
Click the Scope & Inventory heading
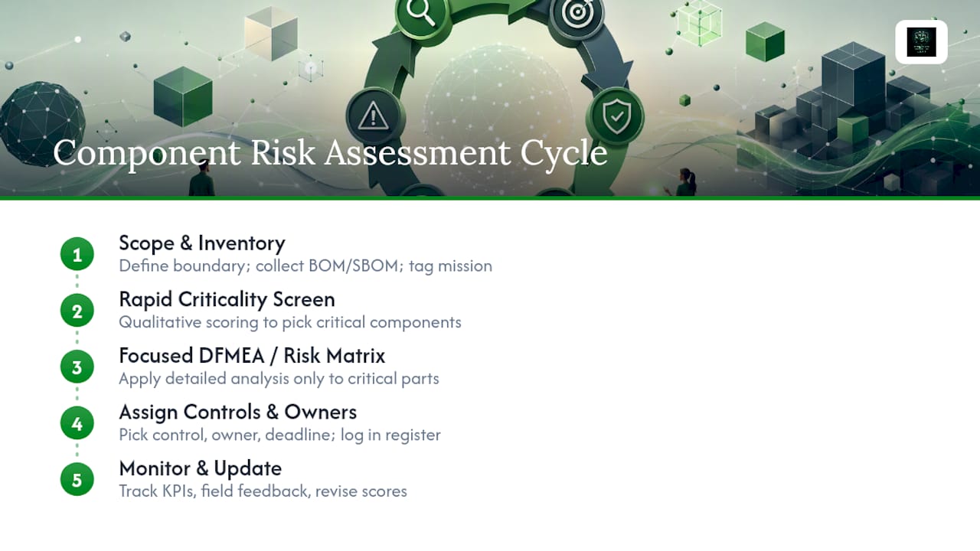tap(202, 243)
